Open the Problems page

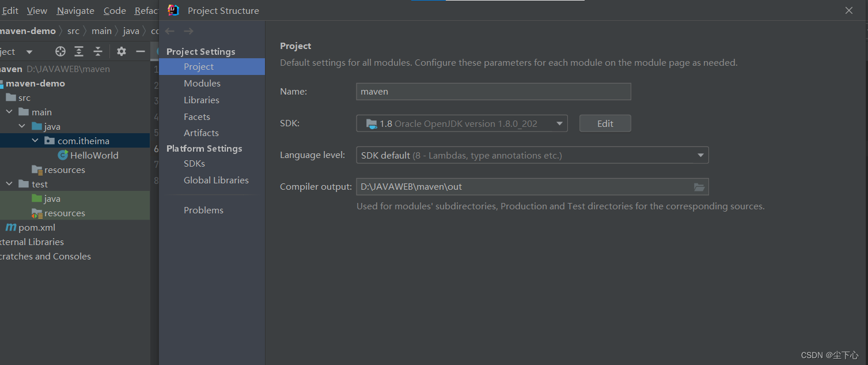tap(203, 210)
